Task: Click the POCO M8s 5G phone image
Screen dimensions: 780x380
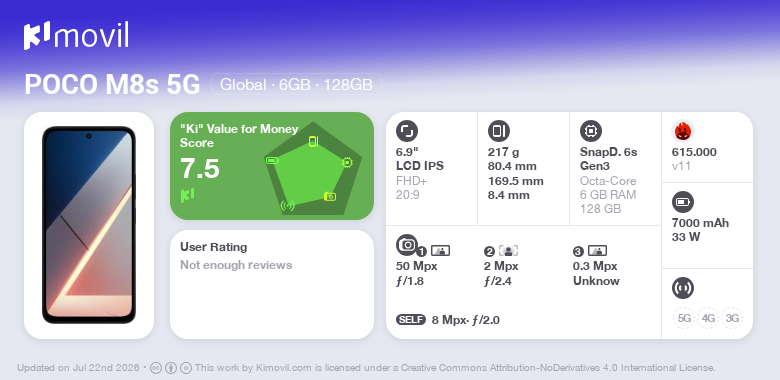Action: tap(89, 225)
